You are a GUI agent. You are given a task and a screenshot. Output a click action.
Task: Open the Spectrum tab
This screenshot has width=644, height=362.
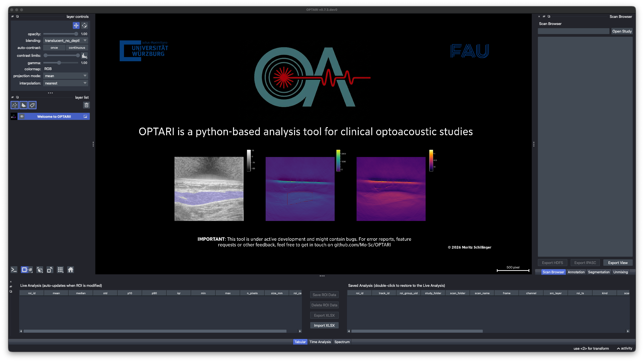(342, 342)
